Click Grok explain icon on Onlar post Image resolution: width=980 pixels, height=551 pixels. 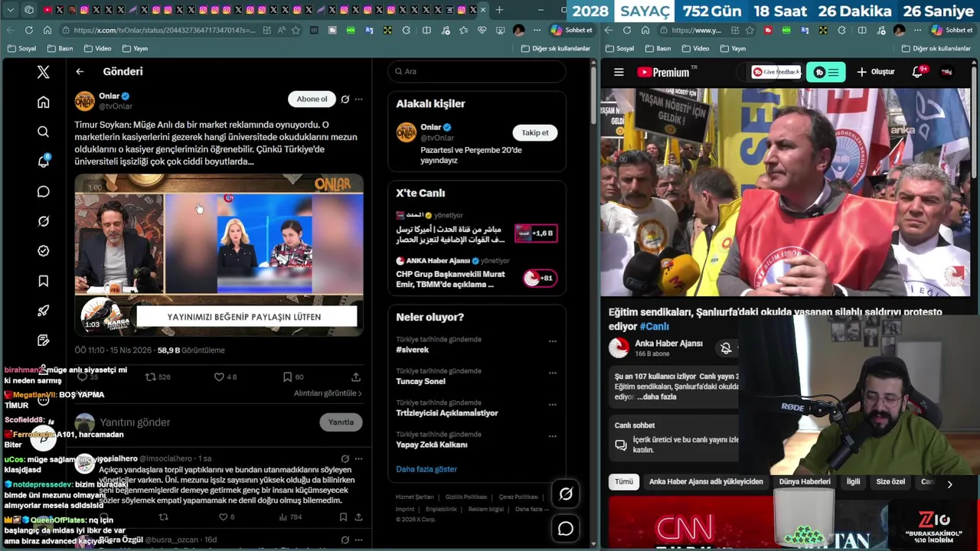345,99
